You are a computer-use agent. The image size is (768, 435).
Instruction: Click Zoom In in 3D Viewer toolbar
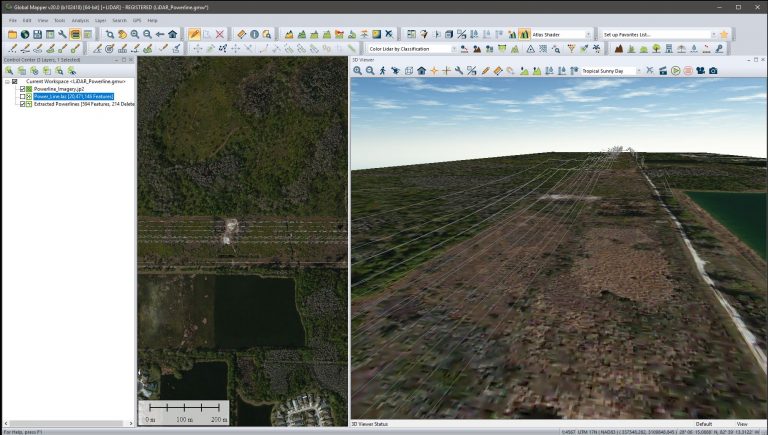coord(358,71)
